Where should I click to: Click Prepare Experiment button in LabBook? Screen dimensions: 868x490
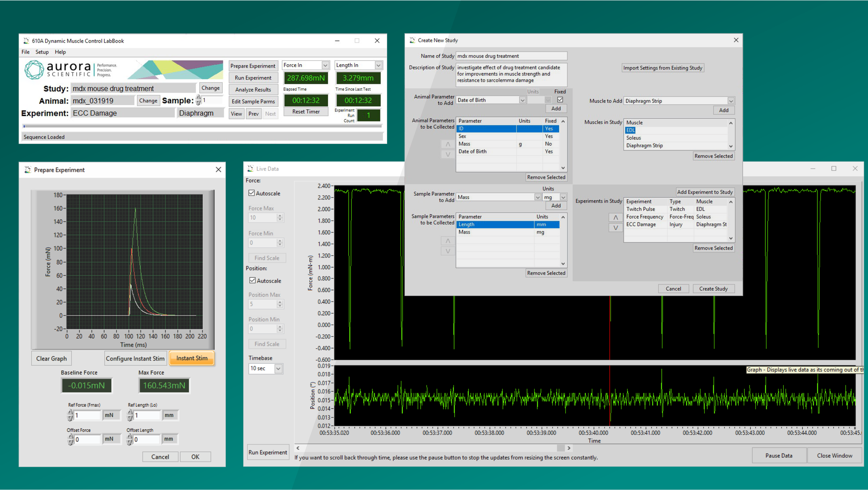pyautogui.click(x=253, y=66)
